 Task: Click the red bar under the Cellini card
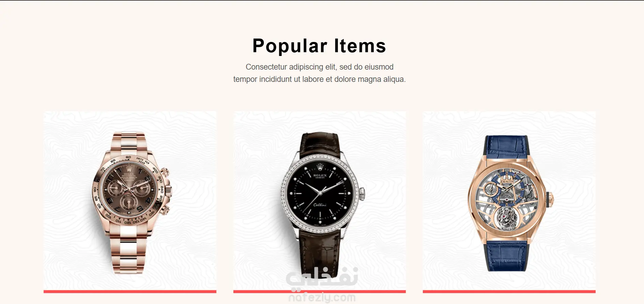point(319,292)
